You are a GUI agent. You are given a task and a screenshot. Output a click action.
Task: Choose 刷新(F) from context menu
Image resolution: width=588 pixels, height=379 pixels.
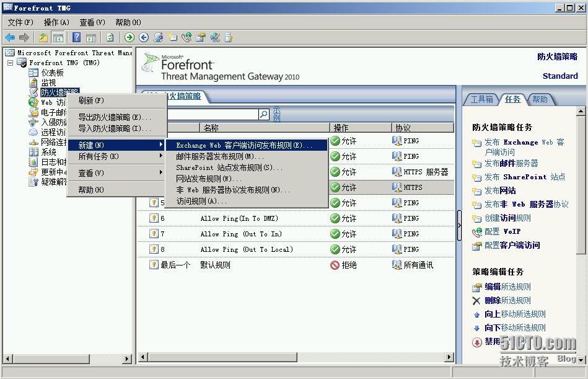pos(116,100)
